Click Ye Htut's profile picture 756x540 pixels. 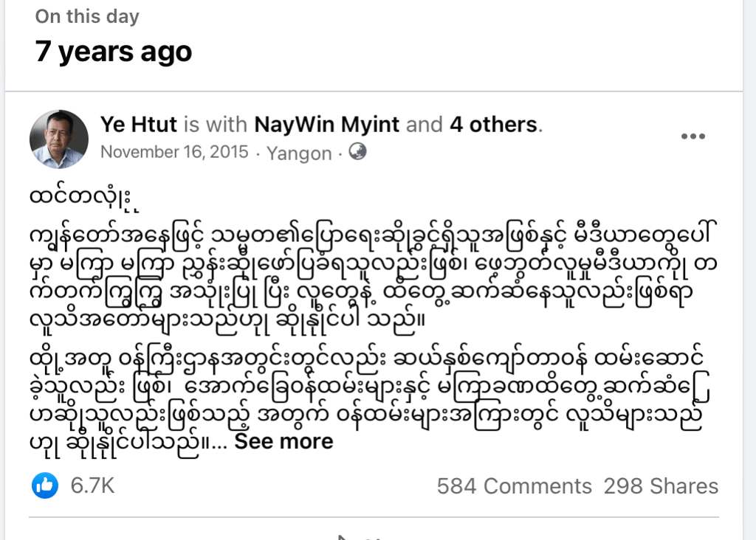[x=59, y=139]
